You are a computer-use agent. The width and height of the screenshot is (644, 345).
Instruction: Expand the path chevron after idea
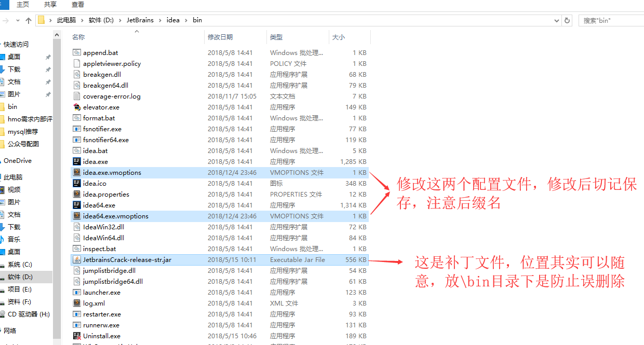186,20
